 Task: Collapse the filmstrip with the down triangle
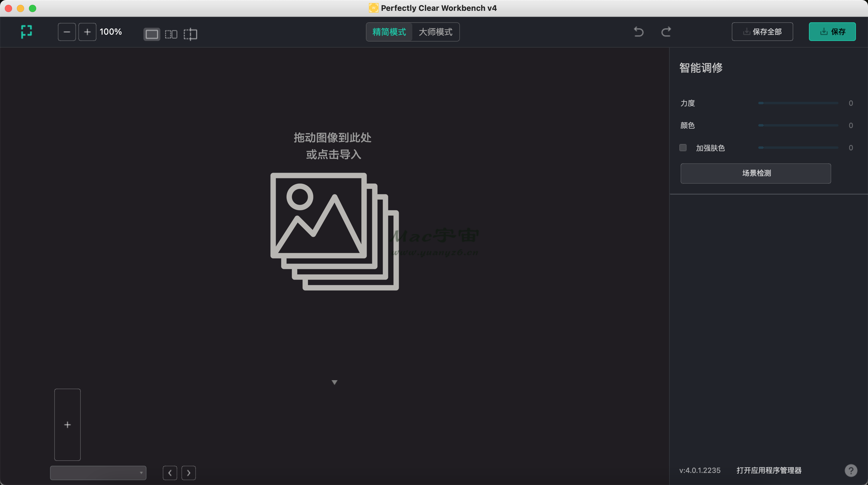click(334, 382)
